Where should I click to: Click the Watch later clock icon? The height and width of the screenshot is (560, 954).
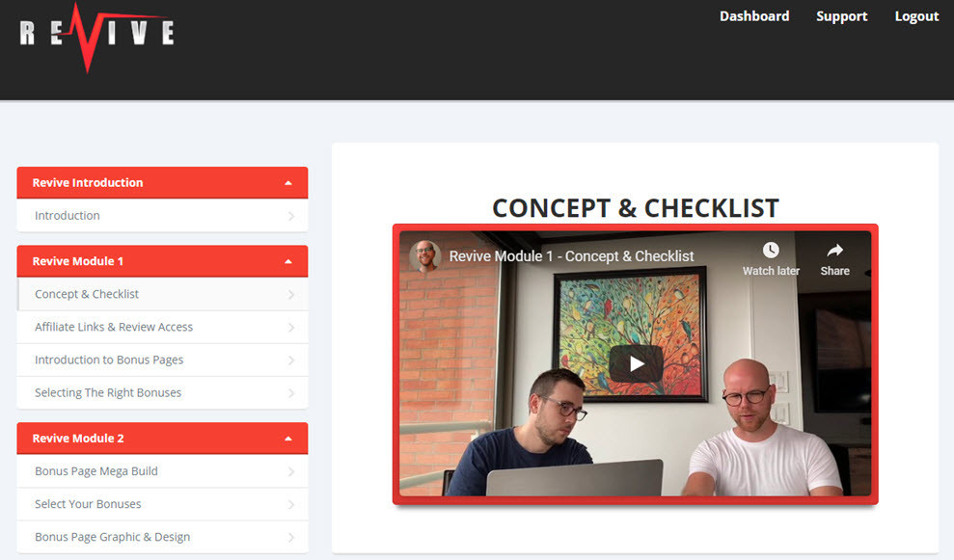(771, 250)
